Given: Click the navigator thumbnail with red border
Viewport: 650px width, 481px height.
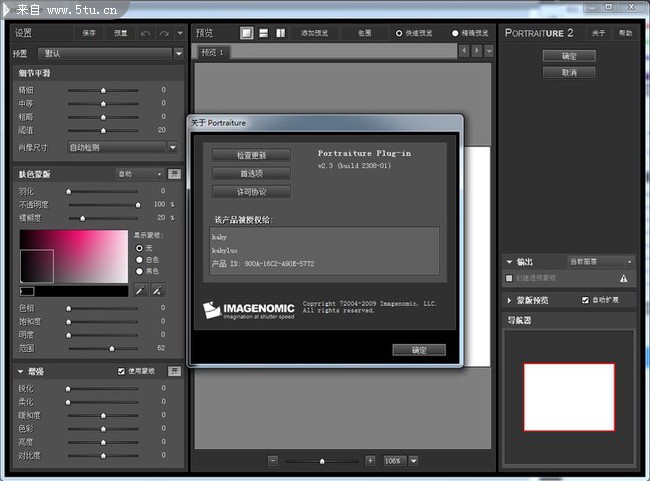Looking at the screenshot, I should click(x=569, y=397).
